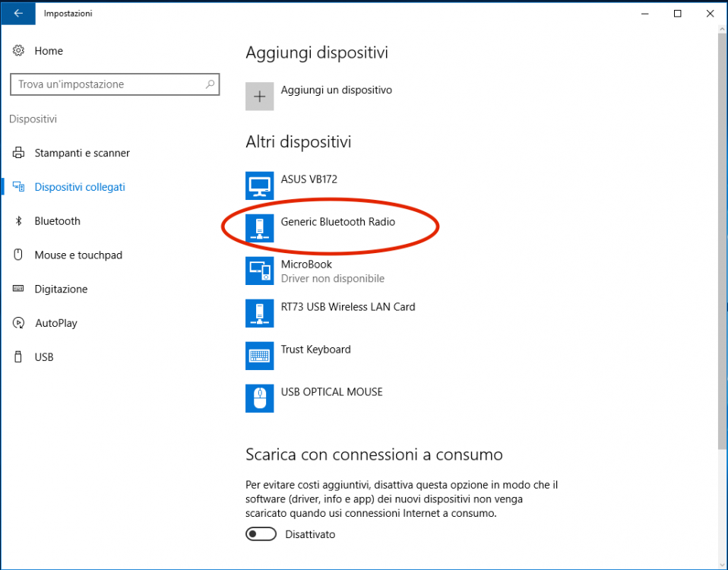Click the Digitazione keyboard icon
728x570 pixels.
(18, 289)
